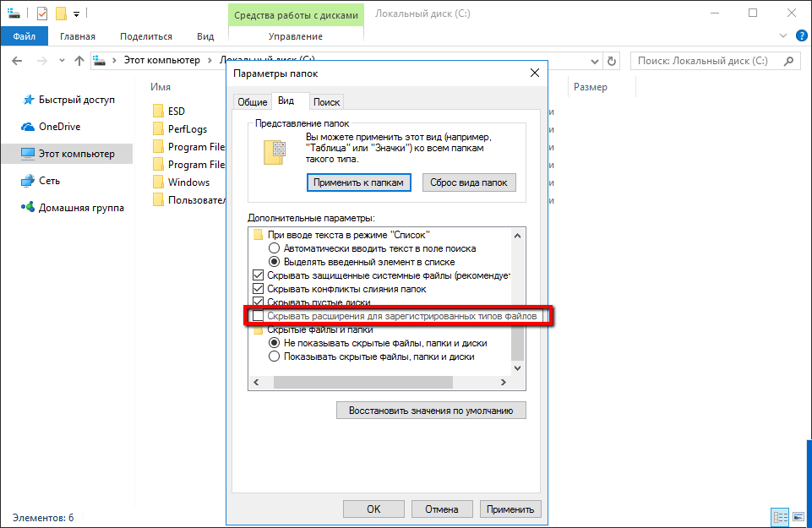Image resolution: width=812 pixels, height=528 pixels.
Task: Switch to the Общие tab in dialog
Action: point(252,102)
